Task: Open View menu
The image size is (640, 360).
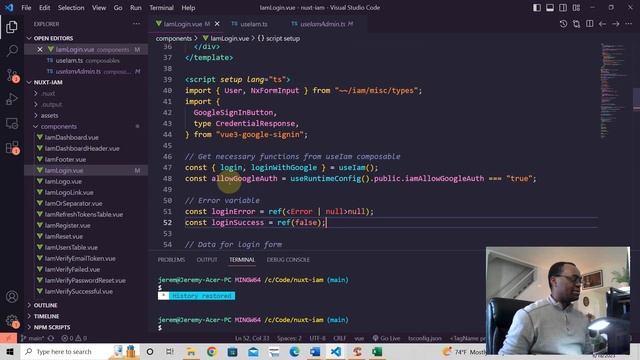Action: tap(99, 8)
